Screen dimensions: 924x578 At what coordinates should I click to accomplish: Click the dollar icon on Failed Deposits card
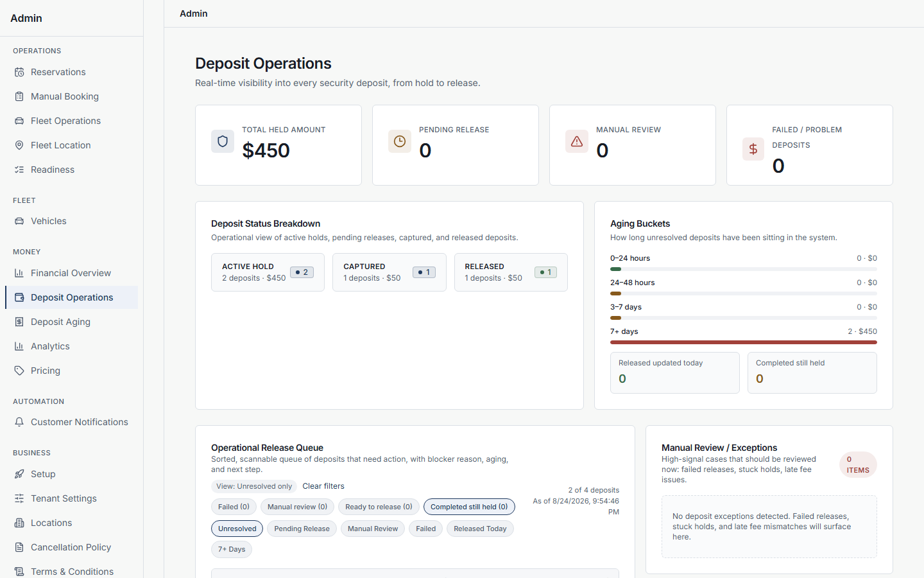click(753, 149)
